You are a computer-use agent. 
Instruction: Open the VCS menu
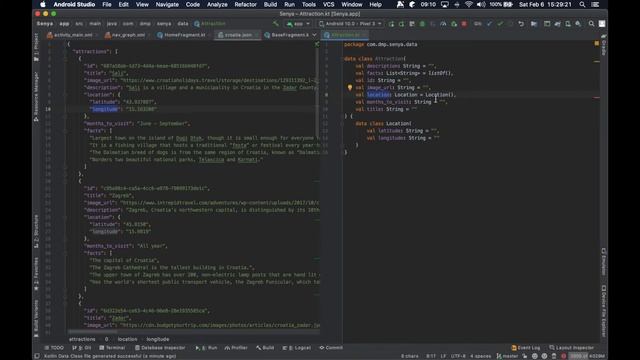329,4
